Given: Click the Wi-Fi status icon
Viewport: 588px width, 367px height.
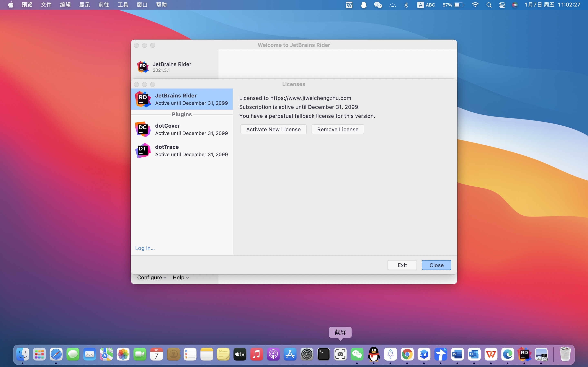Looking at the screenshot, I should pos(475,5).
